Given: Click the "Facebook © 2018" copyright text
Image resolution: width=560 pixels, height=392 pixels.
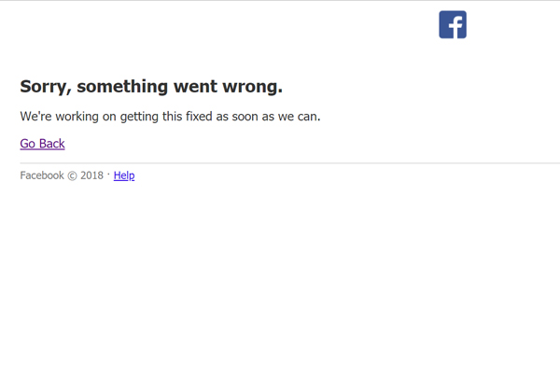Looking at the screenshot, I should pos(62,175).
